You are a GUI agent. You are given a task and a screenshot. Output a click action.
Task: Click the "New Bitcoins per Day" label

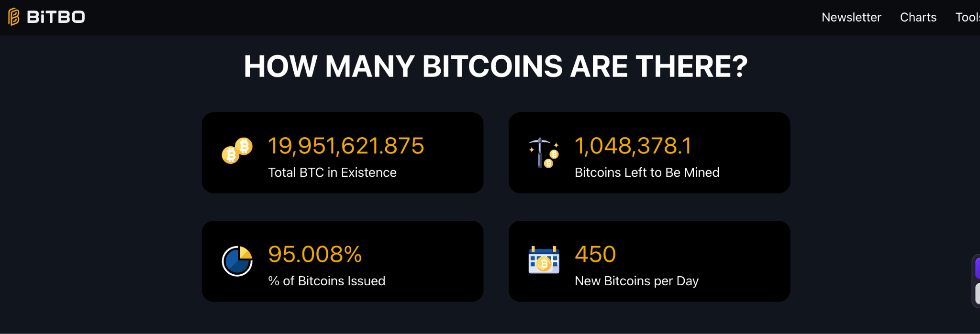click(636, 281)
